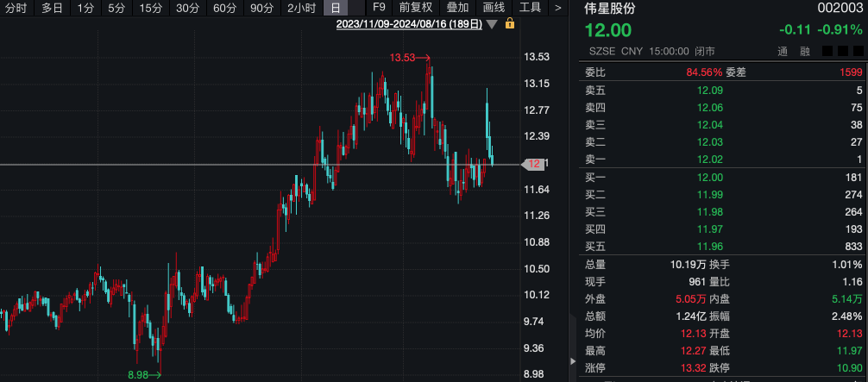Click the 2023/11/09-2024/08/16 date range link

pyautogui.click(x=409, y=24)
